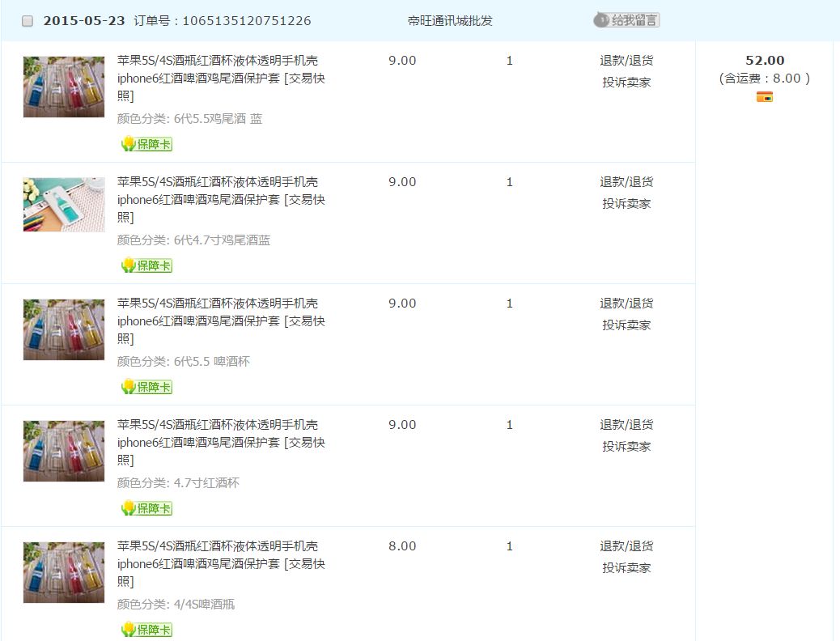Open product title of 6代5.5 啤酒杯 item

pos(221,321)
